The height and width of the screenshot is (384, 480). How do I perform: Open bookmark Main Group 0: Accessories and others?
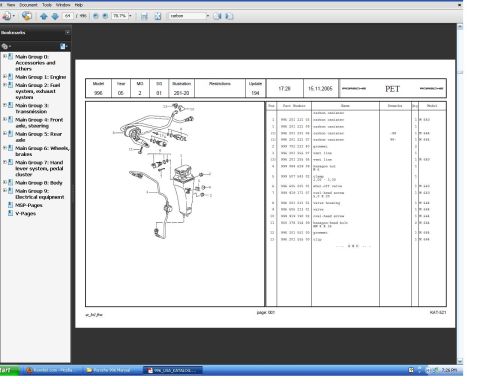click(35, 63)
